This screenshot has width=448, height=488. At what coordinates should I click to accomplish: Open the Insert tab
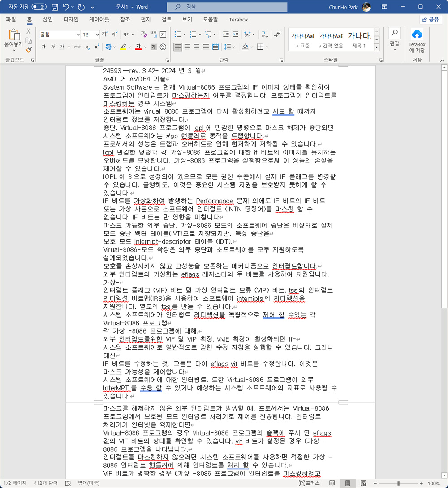(47, 19)
